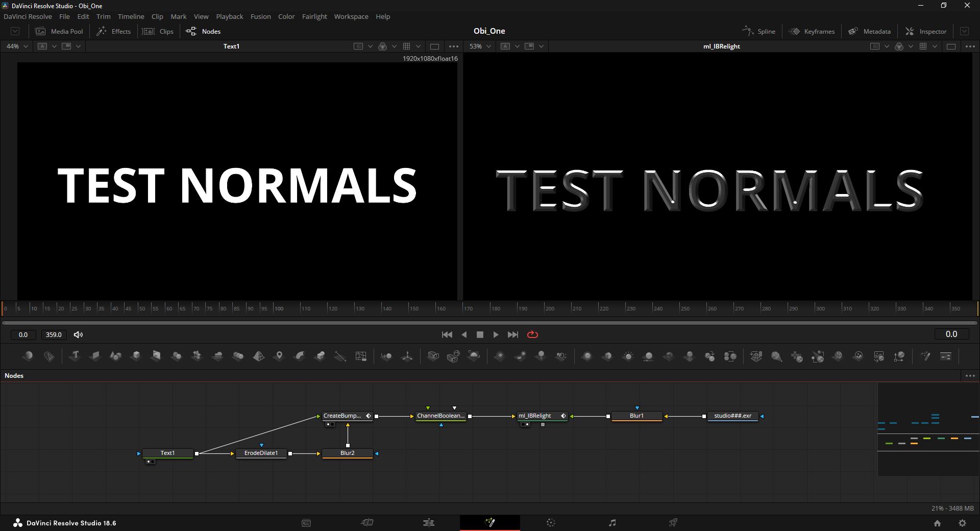Edit the render end frame 359.0 field
The width and height of the screenshot is (980, 531).
pyautogui.click(x=54, y=334)
